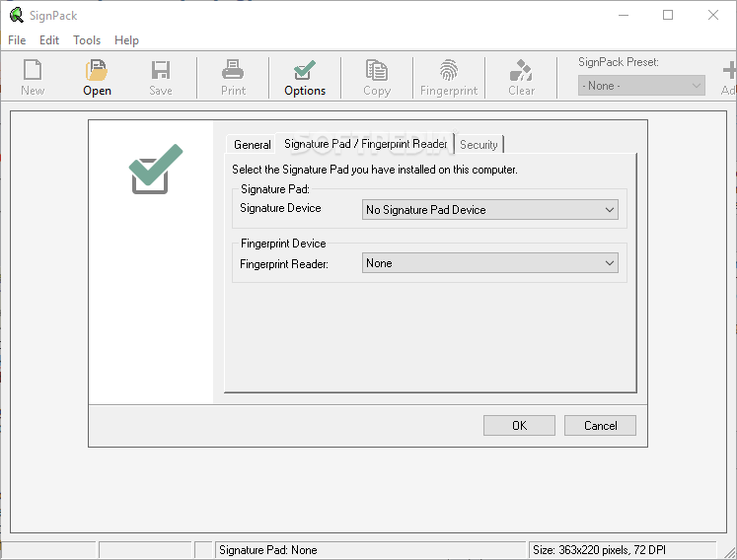Screen dimensions: 737x560
Task: Click the 'Select the Signature Pad' instruction text
Action: pyautogui.click(x=375, y=170)
